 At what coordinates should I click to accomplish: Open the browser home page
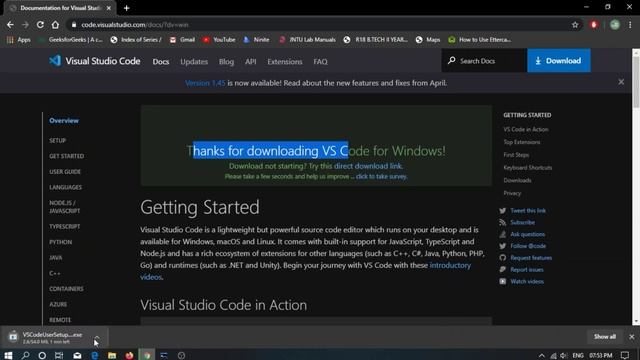[55, 25]
